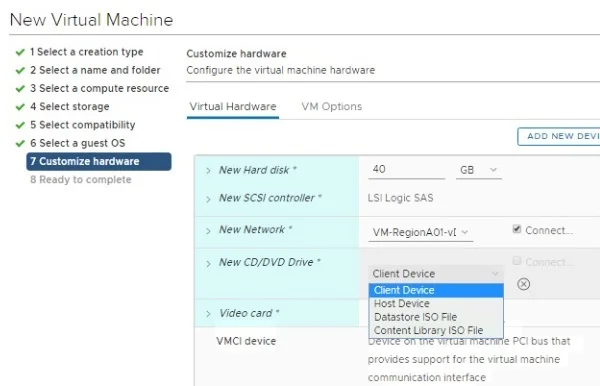Go to step 6 Select a guest OS
The width and height of the screenshot is (600, 386).
[x=77, y=143]
